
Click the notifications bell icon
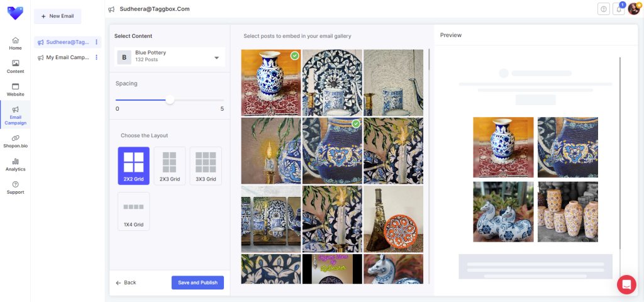(619, 9)
